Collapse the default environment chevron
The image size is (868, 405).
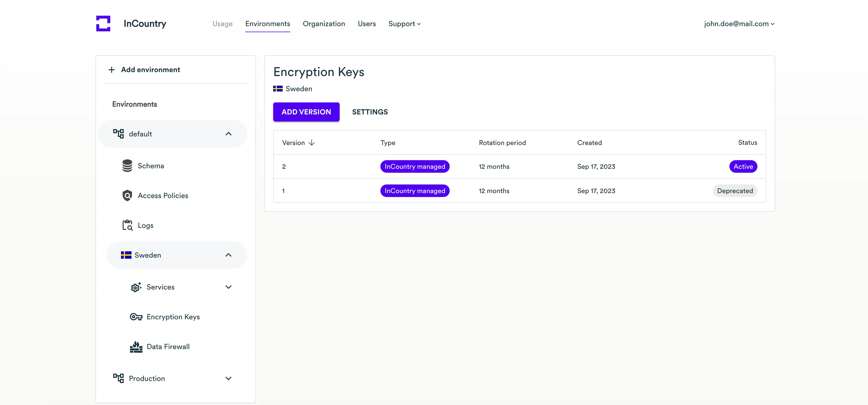pos(228,134)
